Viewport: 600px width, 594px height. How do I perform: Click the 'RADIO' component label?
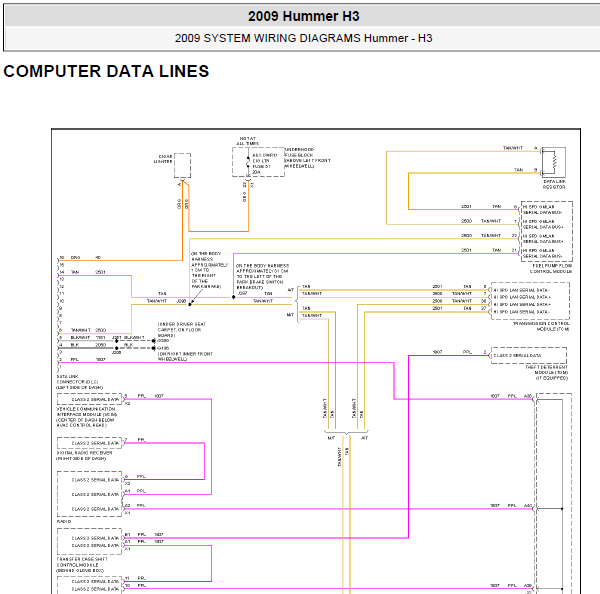point(64,521)
